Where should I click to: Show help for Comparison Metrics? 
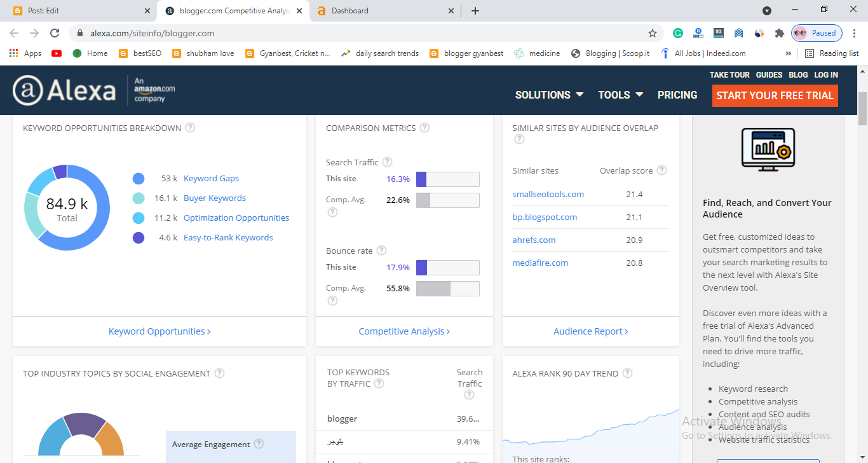pos(425,128)
